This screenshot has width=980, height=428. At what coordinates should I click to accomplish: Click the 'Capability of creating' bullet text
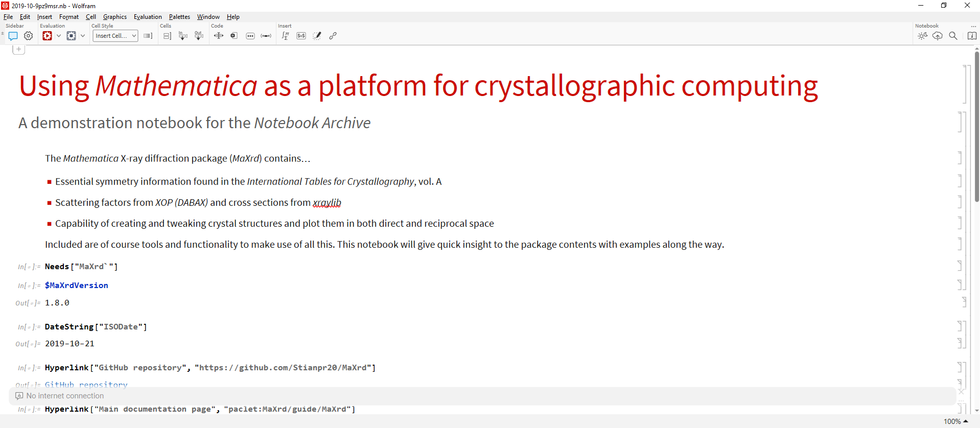click(274, 224)
